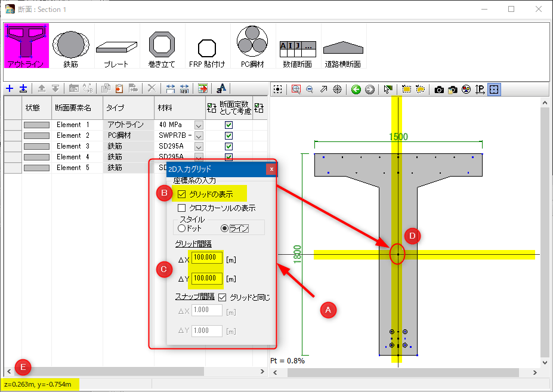Click the move element up arrow icon

pos(42,88)
